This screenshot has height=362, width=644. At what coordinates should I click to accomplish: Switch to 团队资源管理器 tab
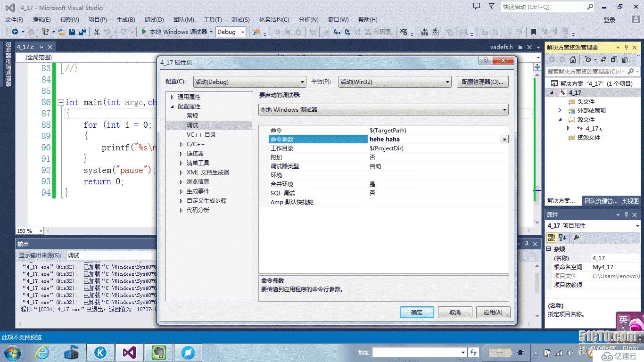click(x=601, y=201)
